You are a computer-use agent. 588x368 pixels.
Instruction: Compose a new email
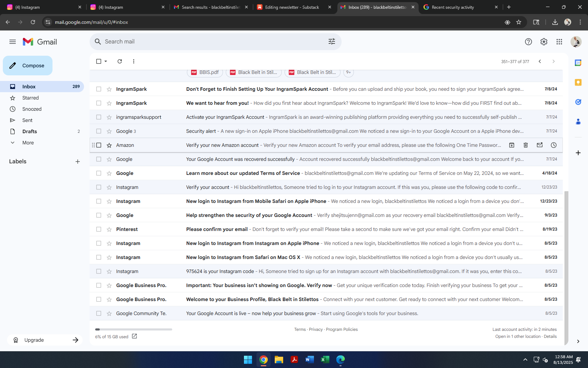coord(28,66)
